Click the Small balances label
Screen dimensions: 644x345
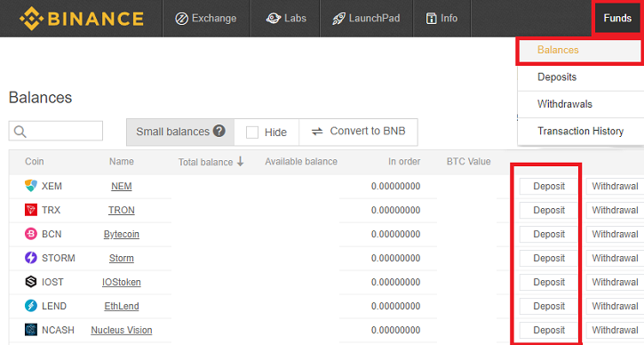(173, 132)
